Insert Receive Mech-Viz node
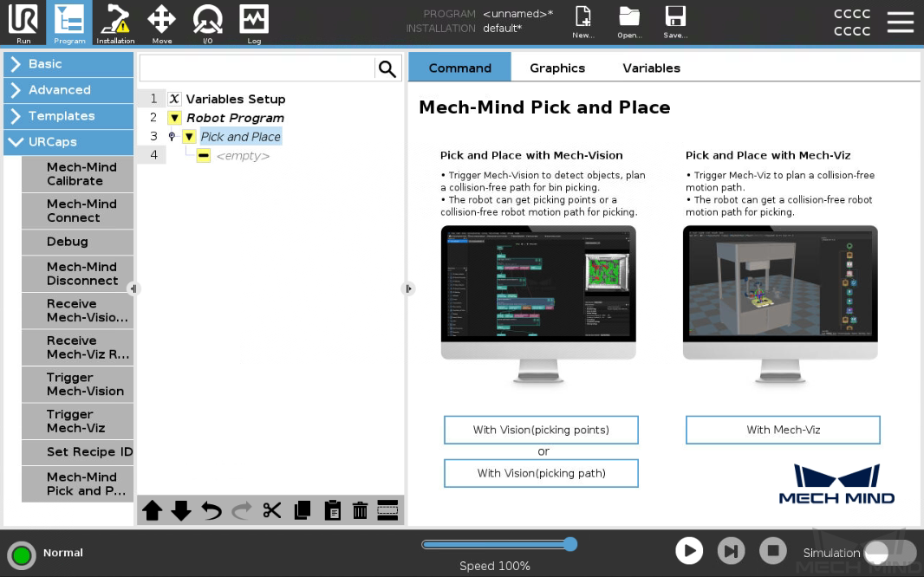The image size is (924, 577). (78, 347)
